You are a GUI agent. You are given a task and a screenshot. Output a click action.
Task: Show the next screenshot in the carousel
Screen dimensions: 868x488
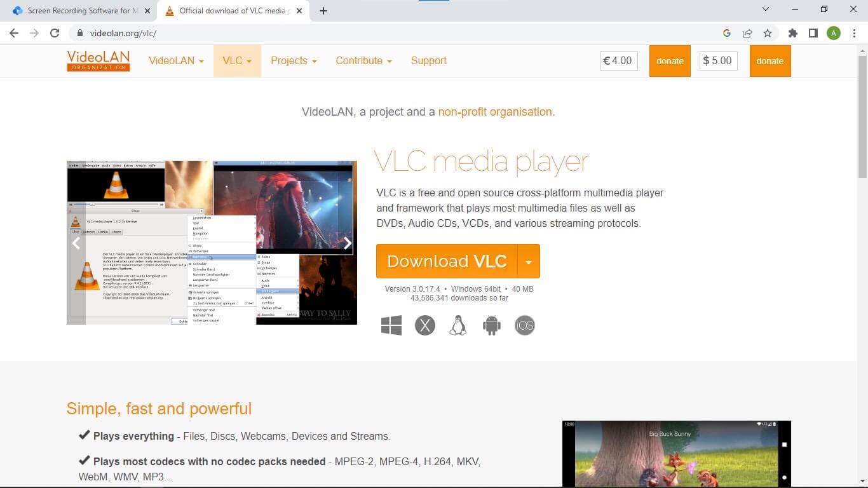pos(347,243)
